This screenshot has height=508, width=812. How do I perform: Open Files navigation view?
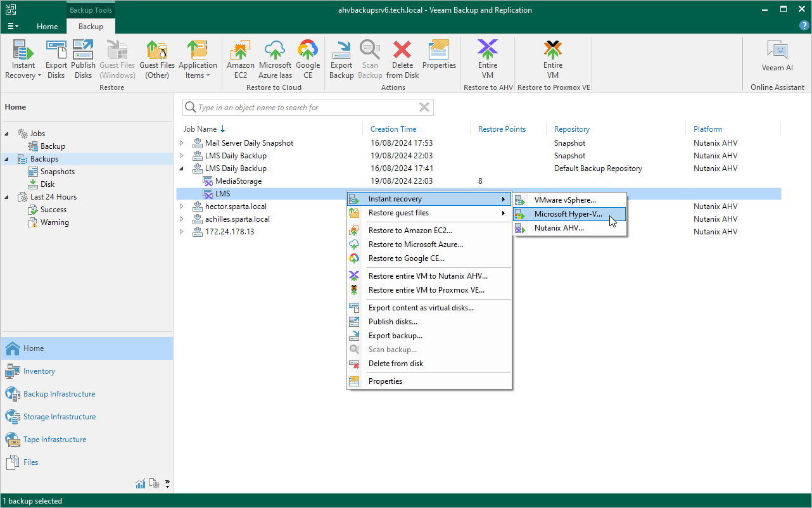pos(87,462)
